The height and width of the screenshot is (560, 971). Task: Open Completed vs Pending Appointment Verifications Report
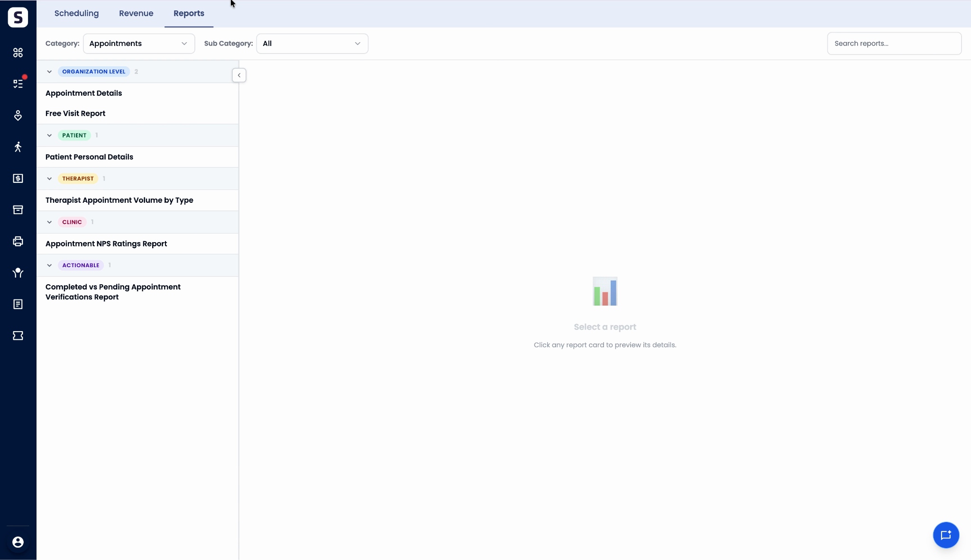coord(137,292)
